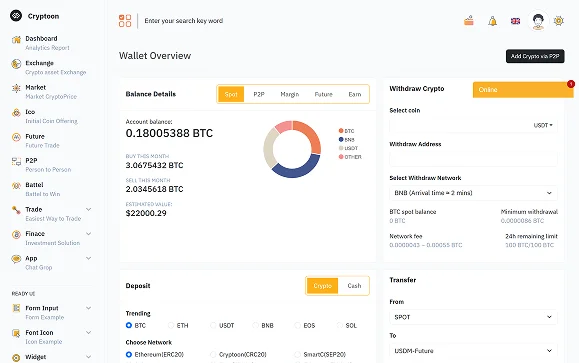This screenshot has height=363, width=579.
Task: Select the Ethereum(ERC20) network radio button
Action: pyautogui.click(x=129, y=355)
